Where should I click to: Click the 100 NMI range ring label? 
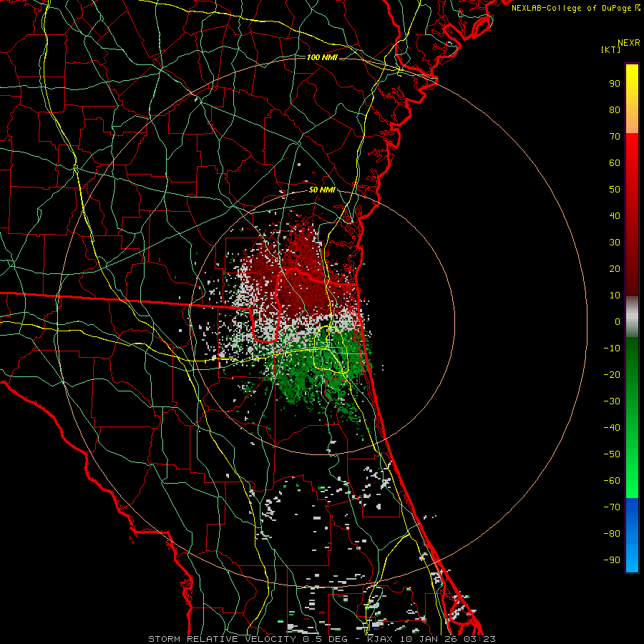pos(322,57)
